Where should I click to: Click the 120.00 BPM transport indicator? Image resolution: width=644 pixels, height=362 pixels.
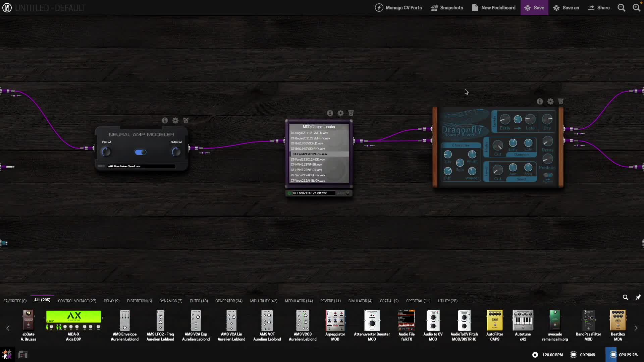(x=547, y=355)
